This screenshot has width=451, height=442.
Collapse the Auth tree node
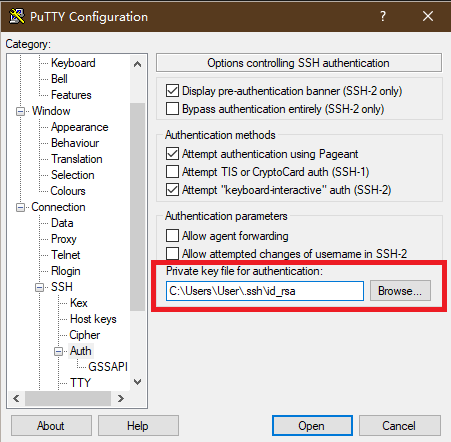(x=59, y=351)
